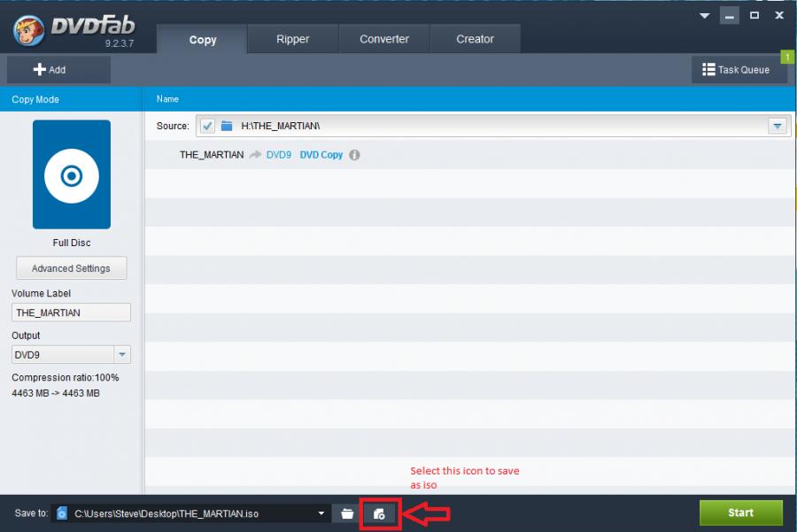
Task: Uncheck the source H:\THE_MARTIAN checkbox
Action: point(208,127)
